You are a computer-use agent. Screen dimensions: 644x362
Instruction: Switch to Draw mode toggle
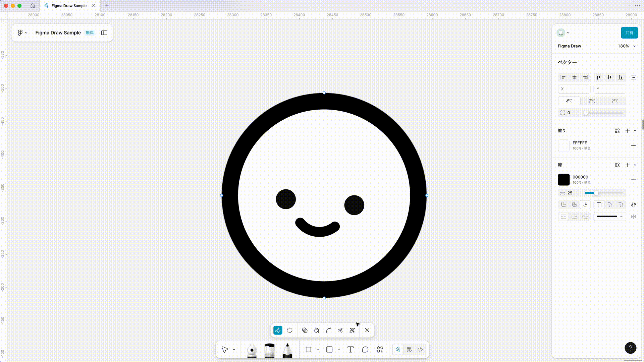[x=398, y=350]
